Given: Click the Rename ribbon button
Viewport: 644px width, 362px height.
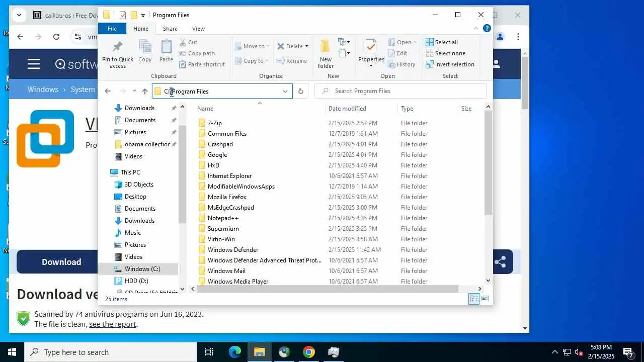Looking at the screenshot, I should click(x=292, y=61).
